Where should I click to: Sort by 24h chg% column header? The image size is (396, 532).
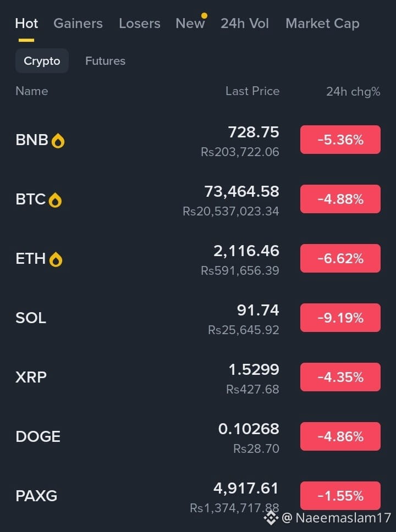click(353, 92)
